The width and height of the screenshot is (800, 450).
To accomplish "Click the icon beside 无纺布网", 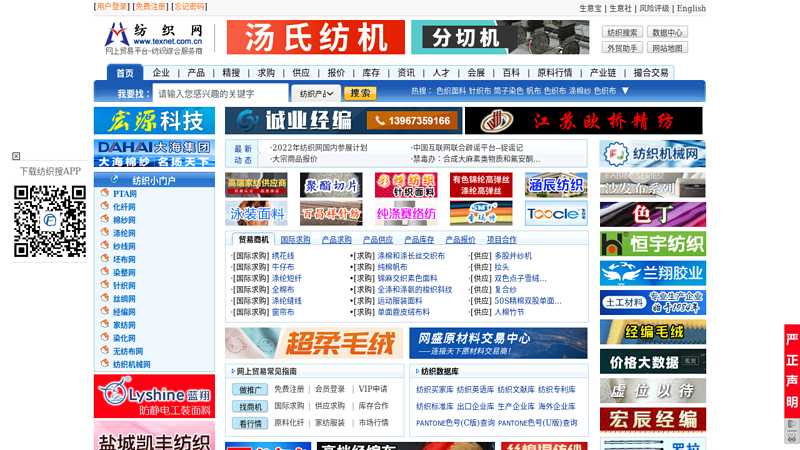I will [105, 351].
